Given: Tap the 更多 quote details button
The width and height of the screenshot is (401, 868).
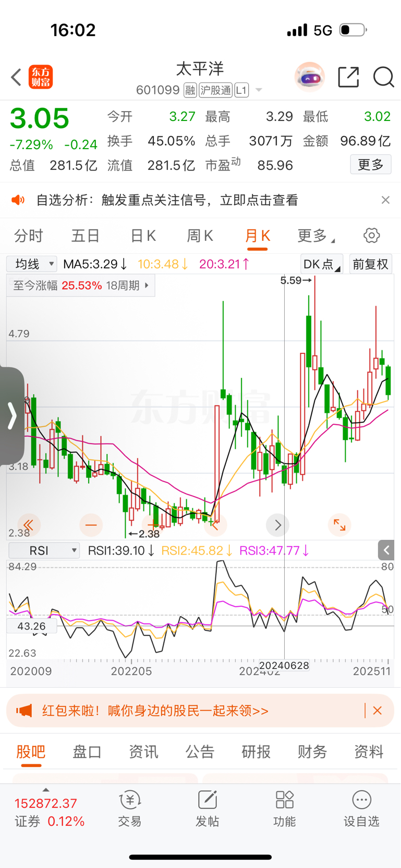Looking at the screenshot, I should point(371,165).
